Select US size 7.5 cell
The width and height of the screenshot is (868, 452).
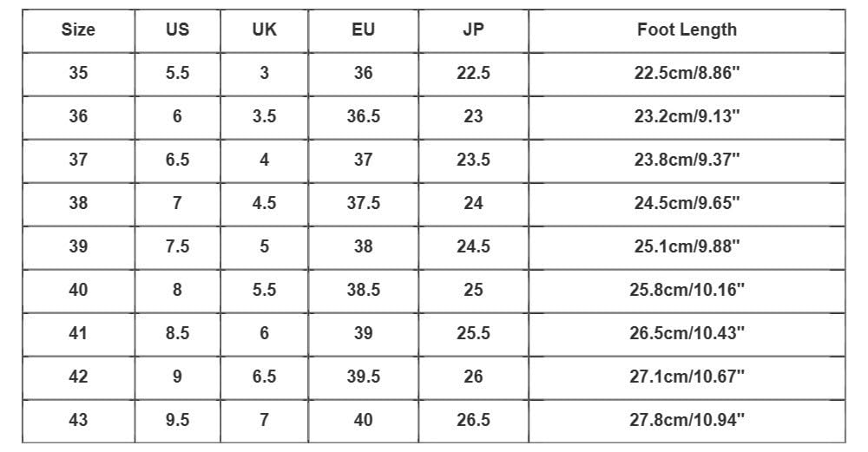point(177,246)
